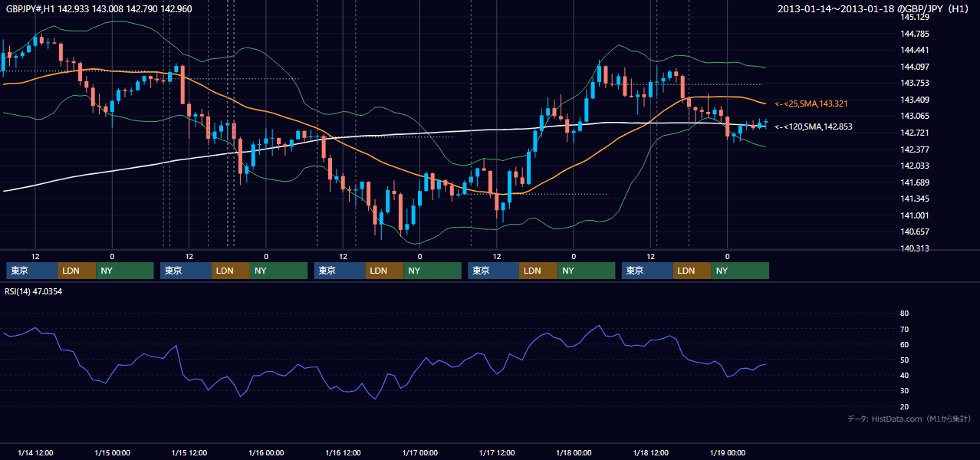
Task: Click price axis label 145.129
Action: tap(915, 17)
